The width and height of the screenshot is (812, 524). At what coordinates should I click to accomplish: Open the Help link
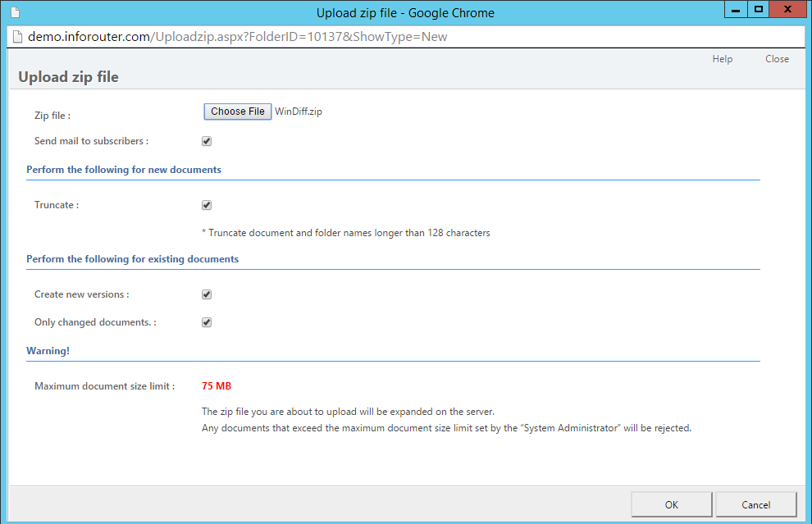(x=723, y=59)
